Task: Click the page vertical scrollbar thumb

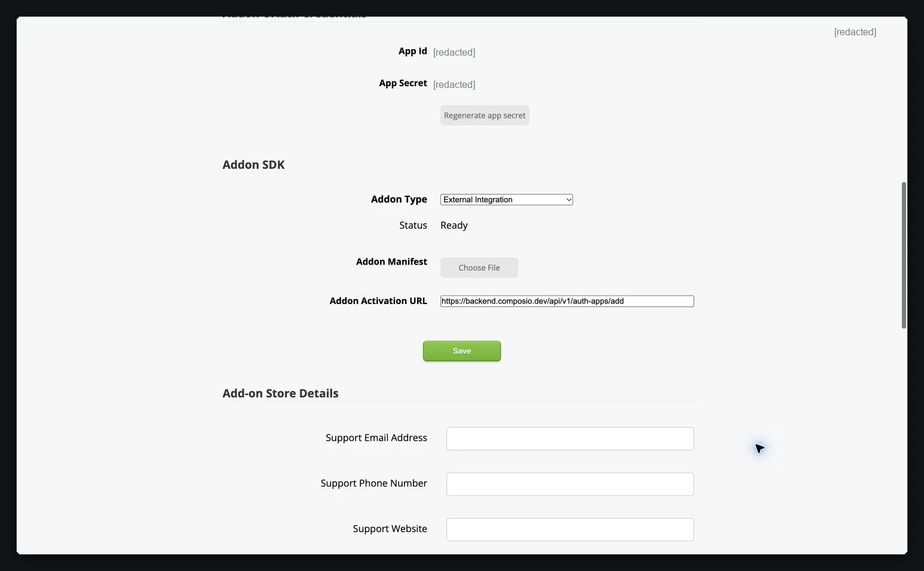Action: pos(904,255)
